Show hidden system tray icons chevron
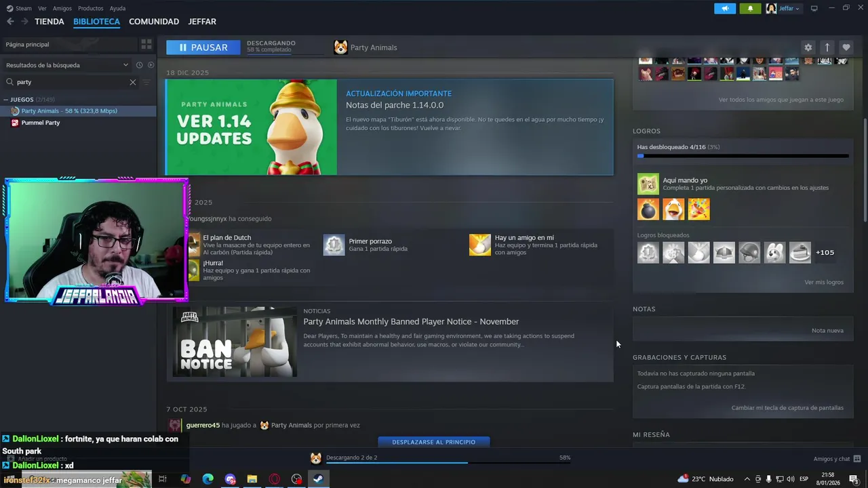Screen dimensions: 868x488 [x=747, y=479]
